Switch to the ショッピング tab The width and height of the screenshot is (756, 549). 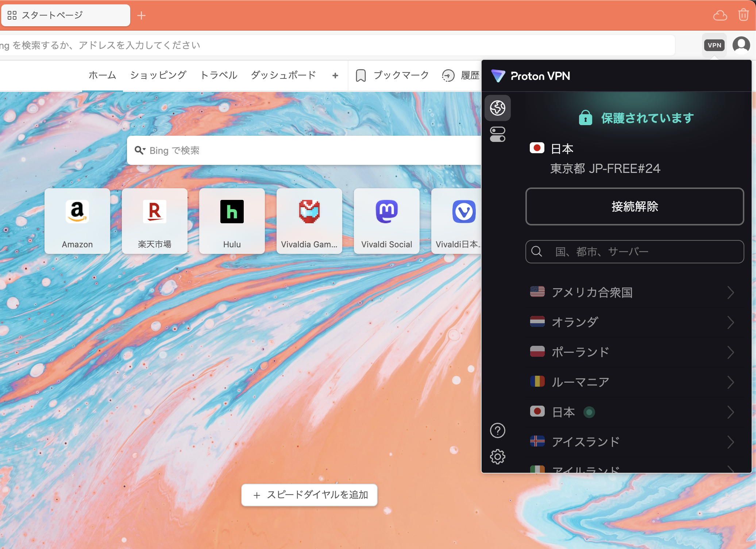(158, 75)
